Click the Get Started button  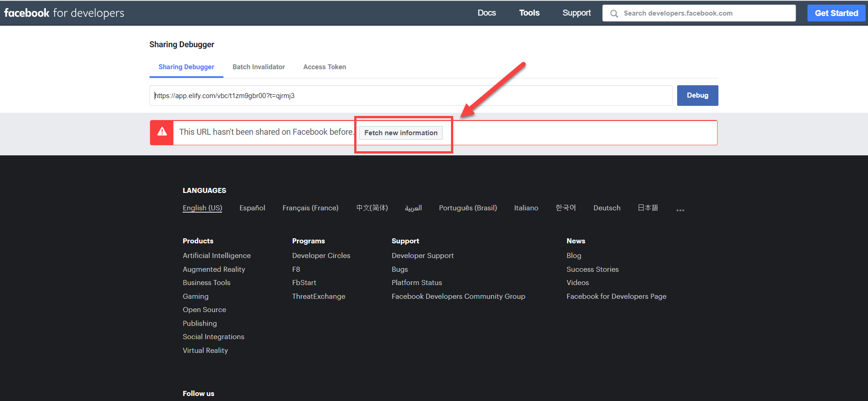click(x=836, y=13)
